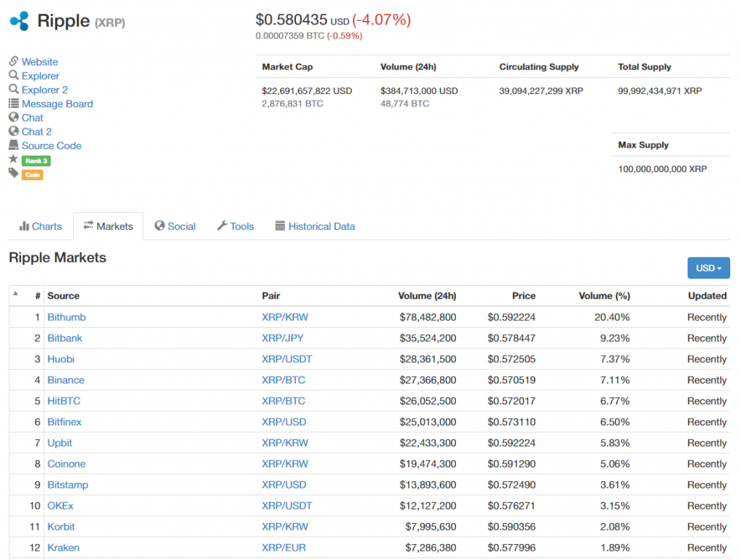
Task: Open the Bitbank exchange link
Action: tap(64, 338)
